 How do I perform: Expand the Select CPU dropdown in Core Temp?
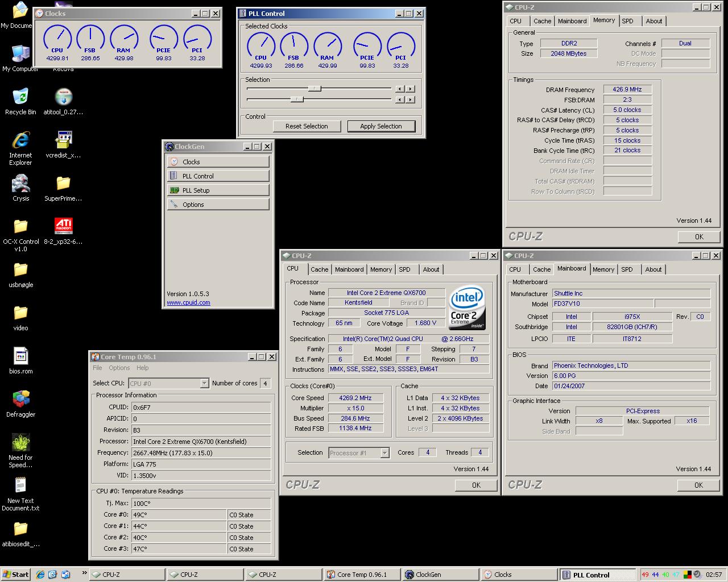click(x=204, y=384)
